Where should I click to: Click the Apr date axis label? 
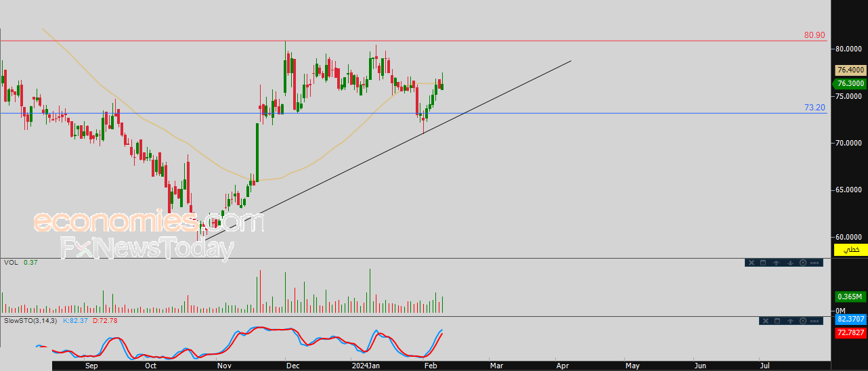click(563, 366)
